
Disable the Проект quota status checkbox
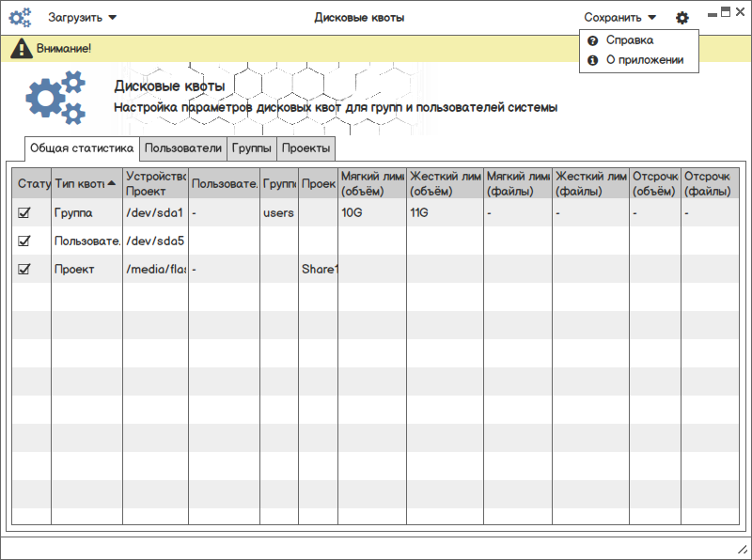pos(24,269)
